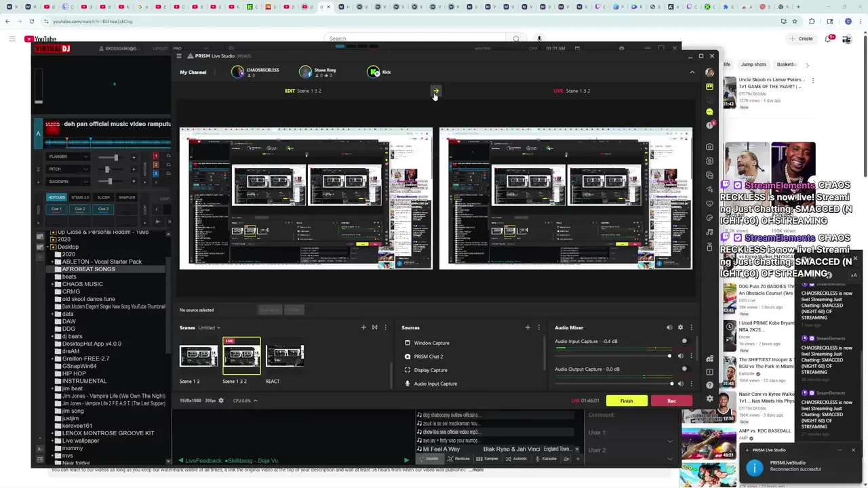The width and height of the screenshot is (868, 488).
Task: Open the Sources panel more-options menu
Action: [538, 327]
